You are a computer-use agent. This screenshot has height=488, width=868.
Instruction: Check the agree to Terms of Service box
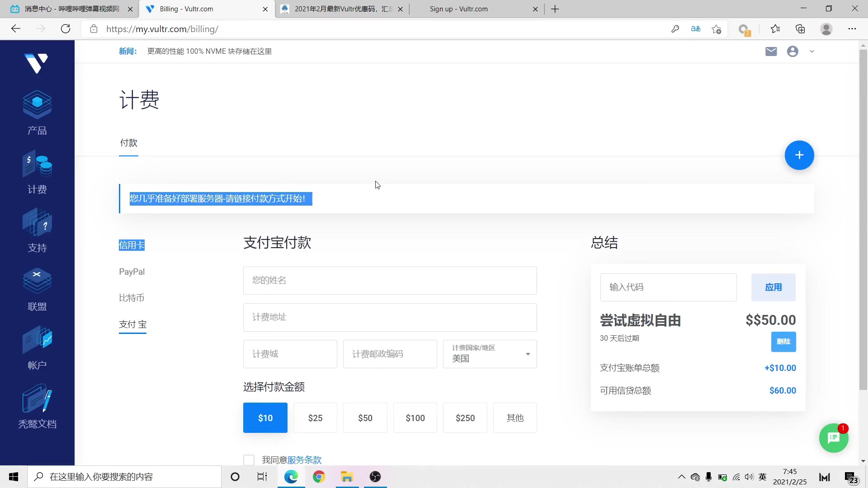click(249, 460)
